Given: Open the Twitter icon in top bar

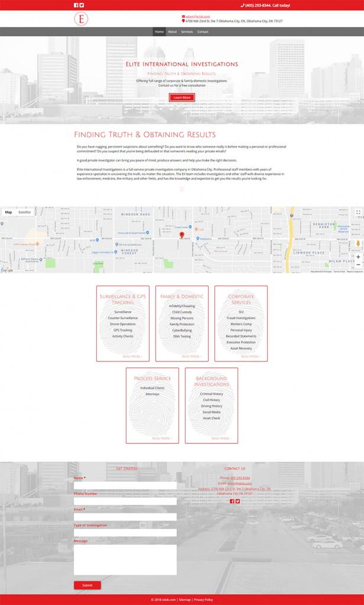Looking at the screenshot, I should [x=82, y=5].
